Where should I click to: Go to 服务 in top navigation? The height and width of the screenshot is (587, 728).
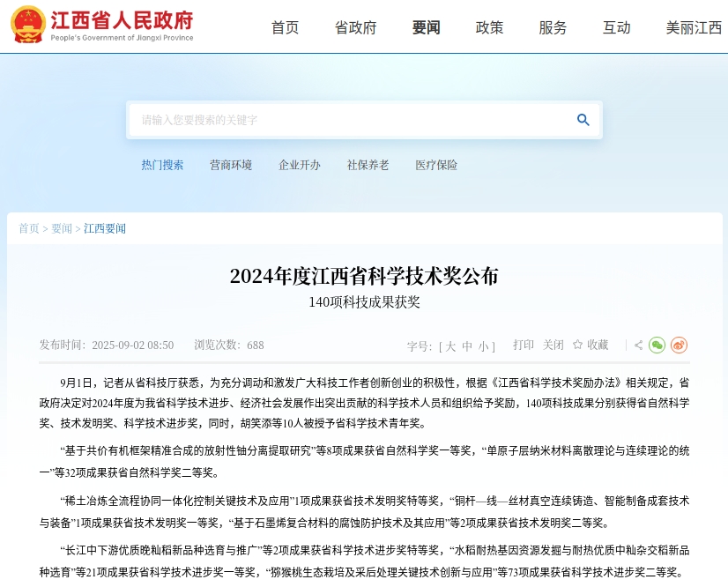[x=553, y=27]
